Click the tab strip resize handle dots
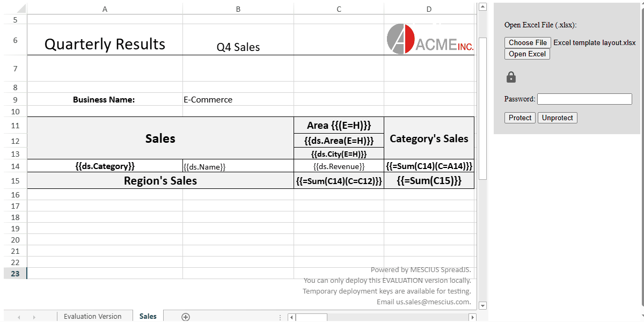Image resolution: width=644 pixels, height=322 pixels. point(280,317)
